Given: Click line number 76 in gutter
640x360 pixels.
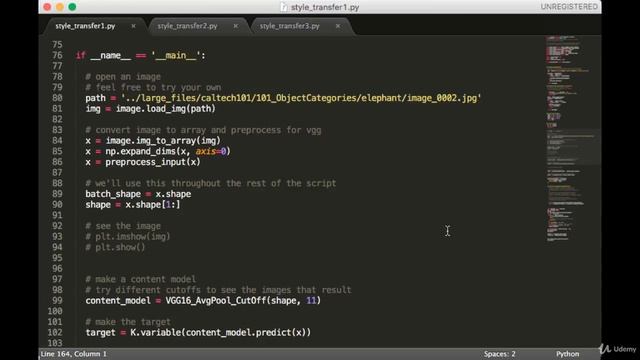Looking at the screenshot, I should coord(57,56).
